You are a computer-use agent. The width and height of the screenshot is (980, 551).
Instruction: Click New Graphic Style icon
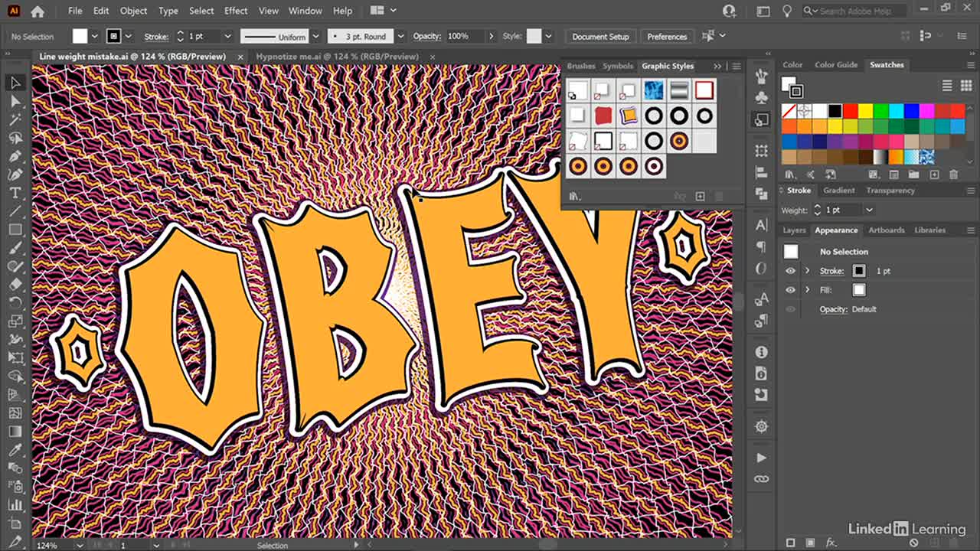700,197
